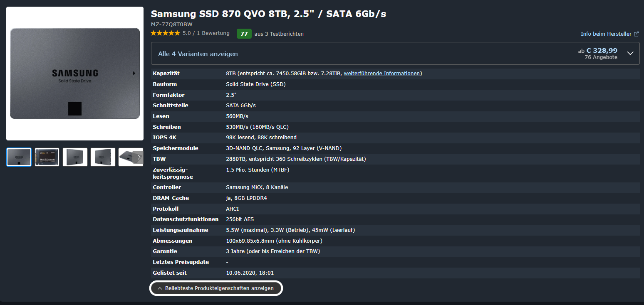Click Leistungsaufnahme value 5.5W (maximal)

point(290,230)
